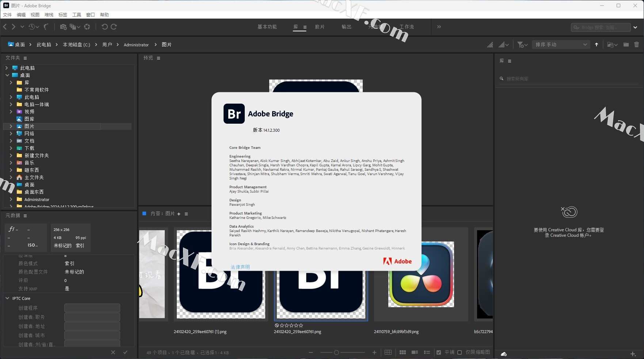
Task: Rotate image clockwise
Action: [114, 27]
